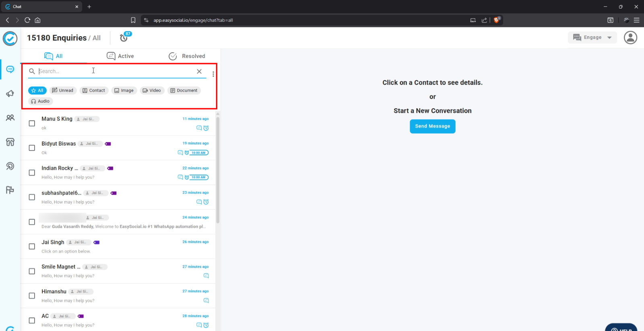Viewport: 644px width, 331px height.
Task: Filter chats by Unread
Action: tap(63, 90)
